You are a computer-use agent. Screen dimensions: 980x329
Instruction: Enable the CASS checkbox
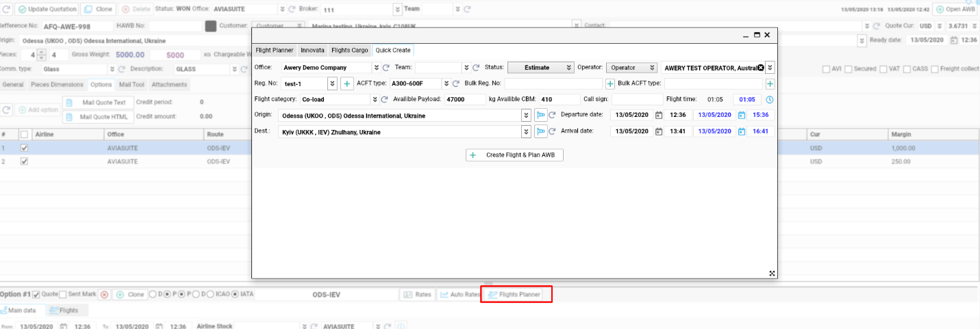(908, 69)
